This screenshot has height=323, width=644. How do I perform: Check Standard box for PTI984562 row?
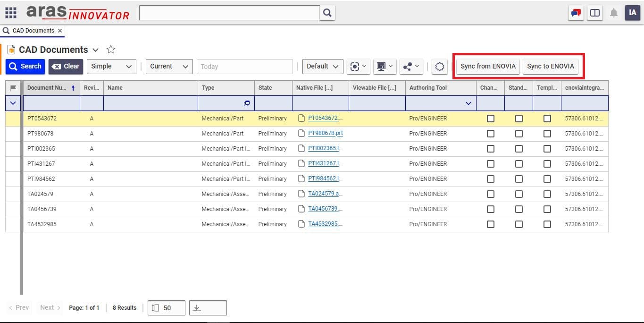pyautogui.click(x=519, y=179)
